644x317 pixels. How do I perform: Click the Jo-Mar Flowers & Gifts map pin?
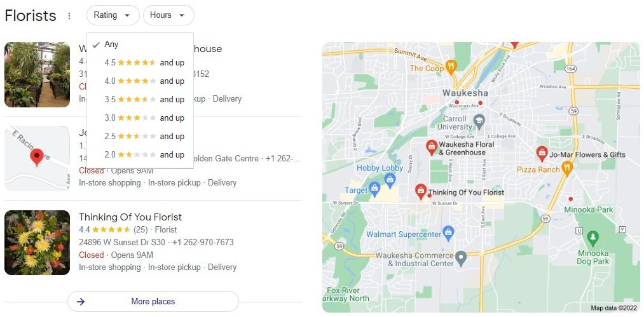tap(542, 154)
